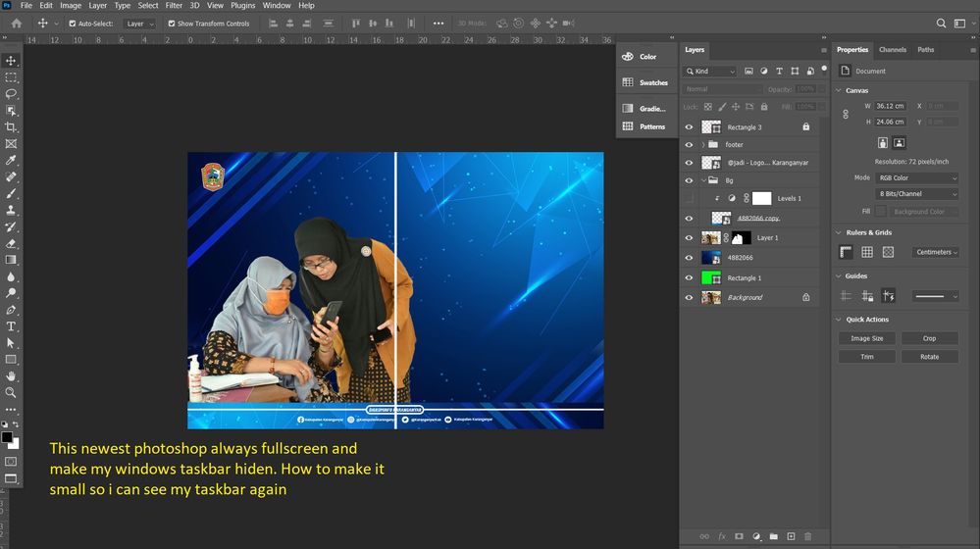The height and width of the screenshot is (549, 980).
Task: Click the canvas width field
Action: click(x=890, y=106)
